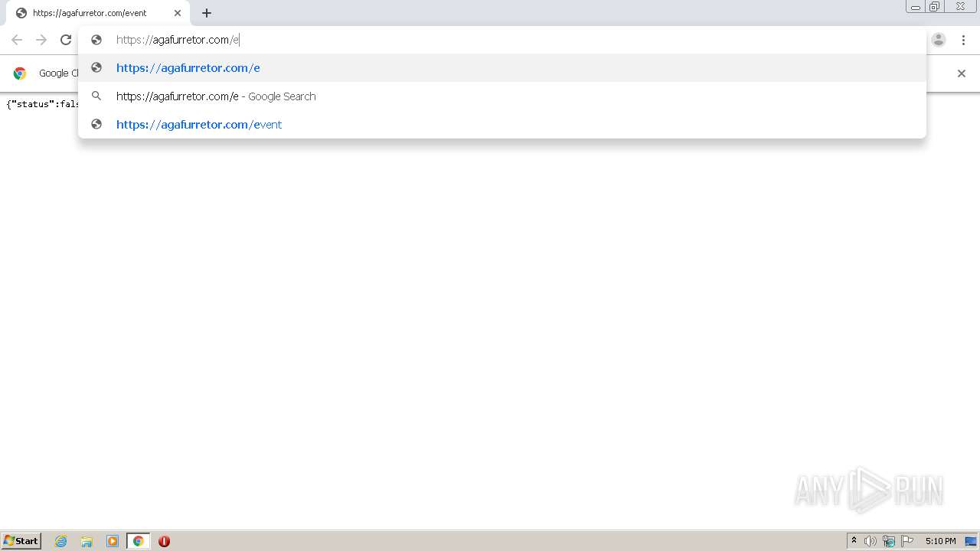Go forward using the forward arrow
The image size is (980, 551).
[x=41, y=40]
